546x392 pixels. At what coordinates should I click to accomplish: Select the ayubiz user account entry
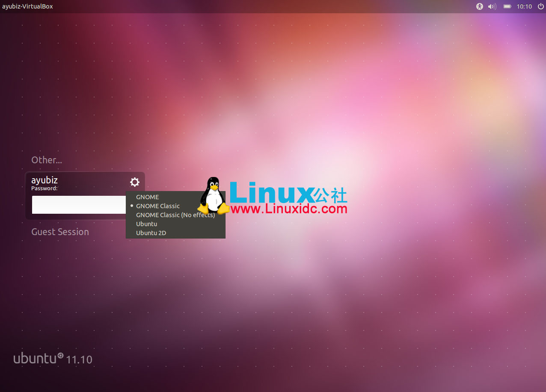tap(44, 180)
